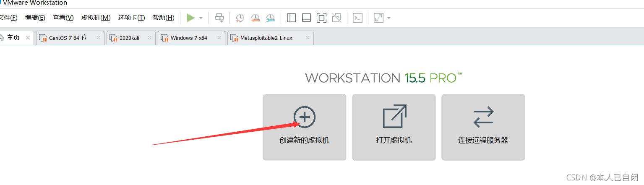Image resolution: width=644 pixels, height=185 pixels.
Task: Click the 连接远程服务器 button
Action: [x=483, y=127]
